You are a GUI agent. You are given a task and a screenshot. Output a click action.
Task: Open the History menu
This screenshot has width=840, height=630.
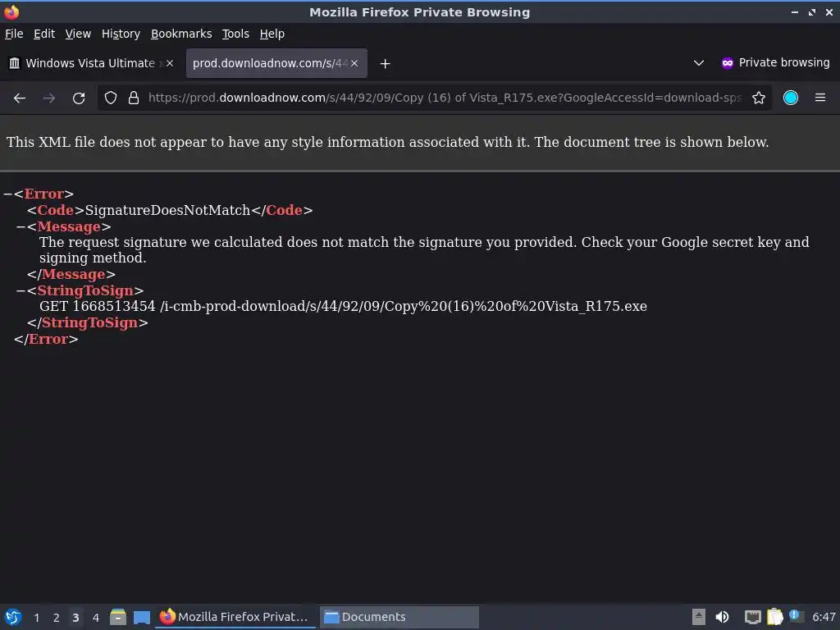coord(121,34)
